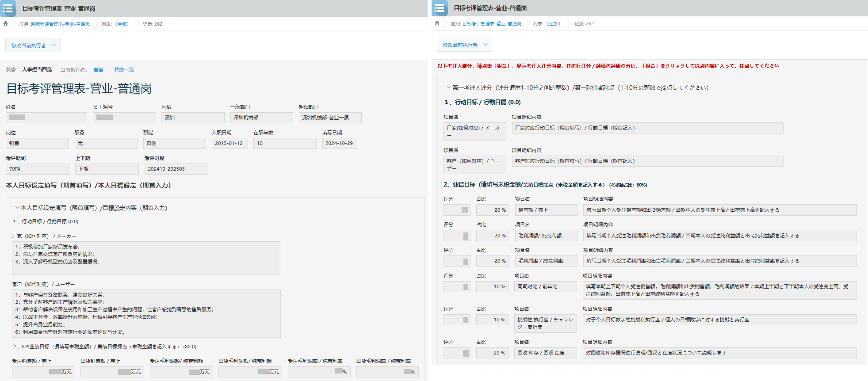Image resolution: width=868 pixels, height=381 pixels.
Task: Collapse the 本人目标设定填写 (期首填写) section chevron
Action: click(17, 207)
